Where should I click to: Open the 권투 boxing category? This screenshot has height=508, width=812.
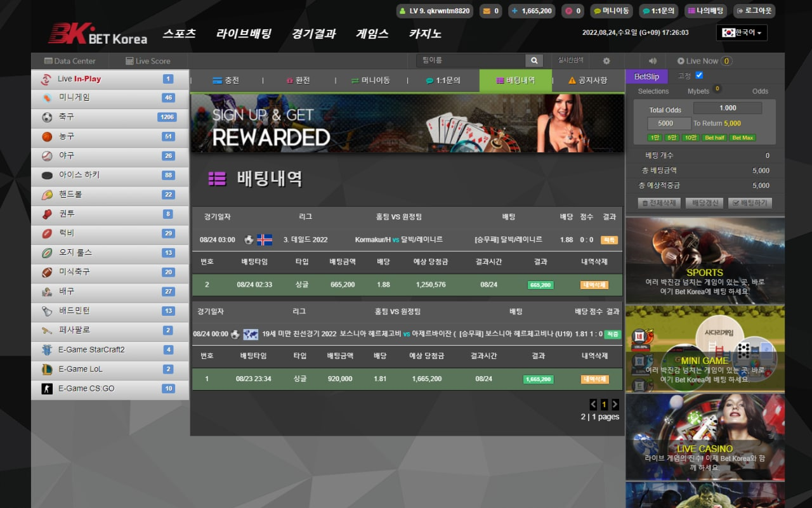point(110,214)
